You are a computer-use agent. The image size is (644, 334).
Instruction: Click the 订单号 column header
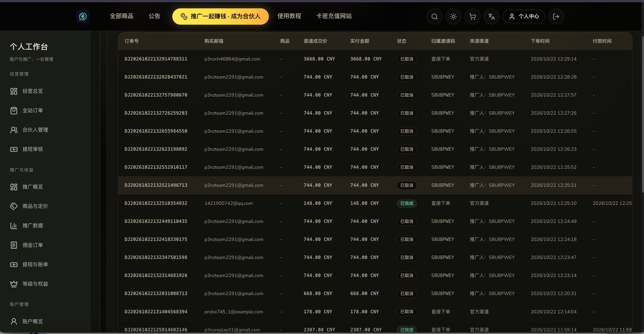(131, 41)
